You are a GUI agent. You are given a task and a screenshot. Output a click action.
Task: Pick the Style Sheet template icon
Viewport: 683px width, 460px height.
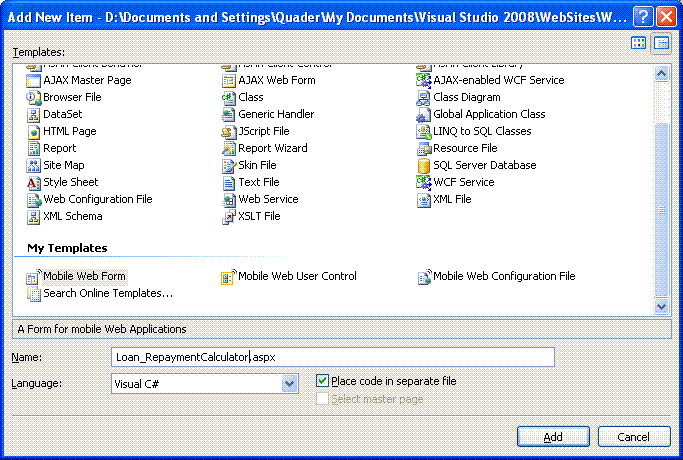33,183
